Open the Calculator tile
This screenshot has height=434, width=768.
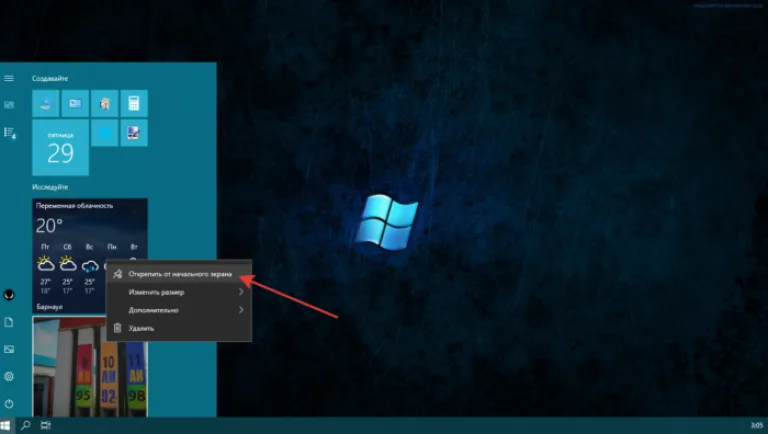134,103
